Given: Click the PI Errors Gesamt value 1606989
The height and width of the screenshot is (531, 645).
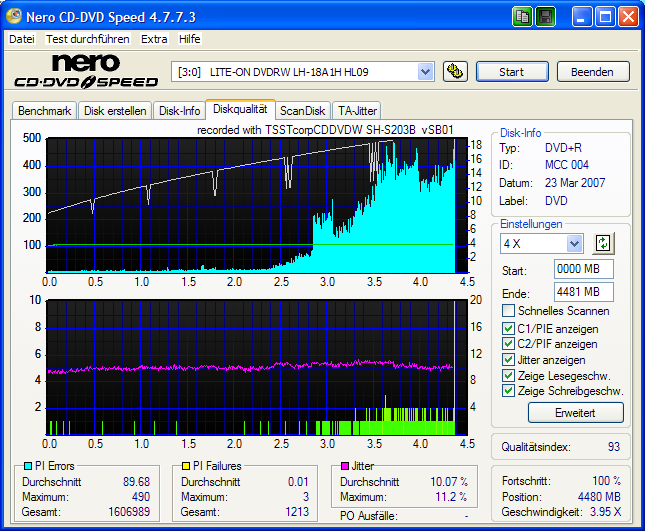Looking at the screenshot, I should coord(129,512).
